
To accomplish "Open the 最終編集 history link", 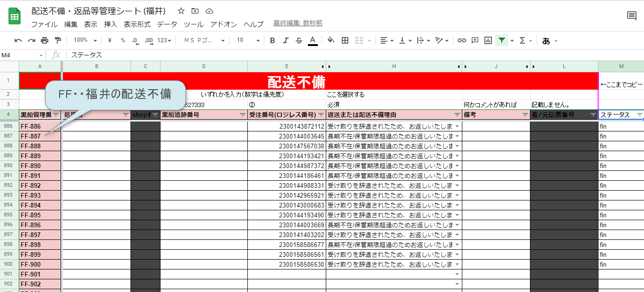I will (298, 23).
